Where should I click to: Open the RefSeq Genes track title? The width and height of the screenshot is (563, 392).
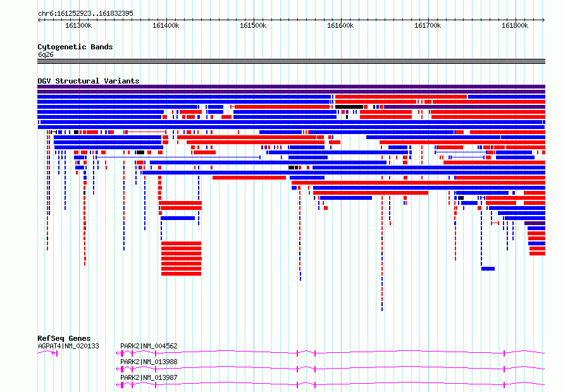(x=64, y=338)
